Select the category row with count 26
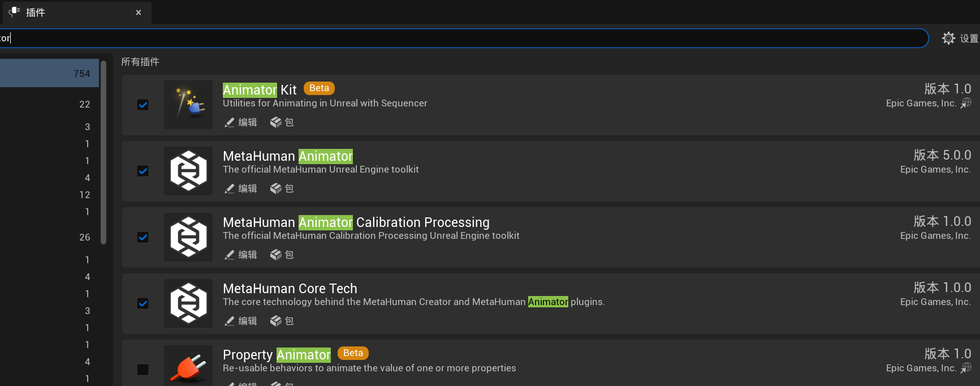 [49, 237]
